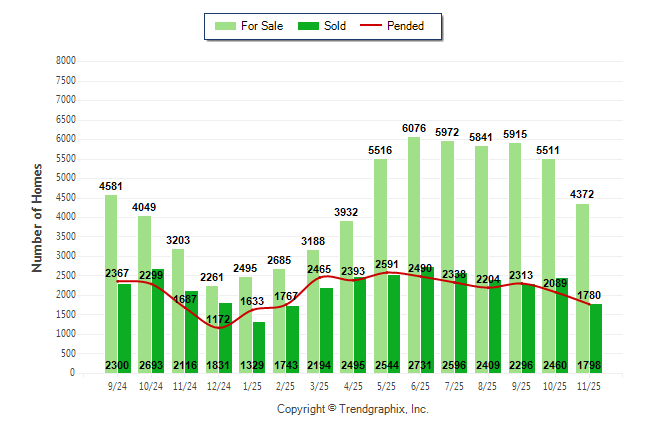Toggle the For Sale legend label
This screenshot has height=434, width=646.
(x=262, y=26)
